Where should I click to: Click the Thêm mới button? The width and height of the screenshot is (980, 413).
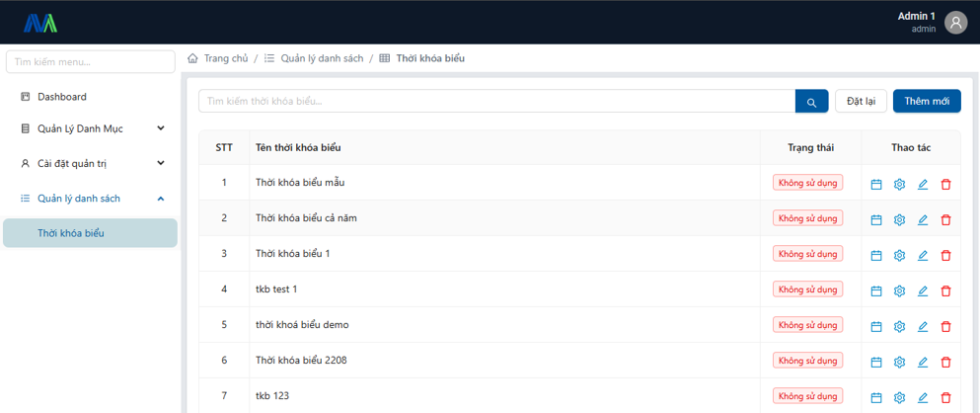(927, 102)
